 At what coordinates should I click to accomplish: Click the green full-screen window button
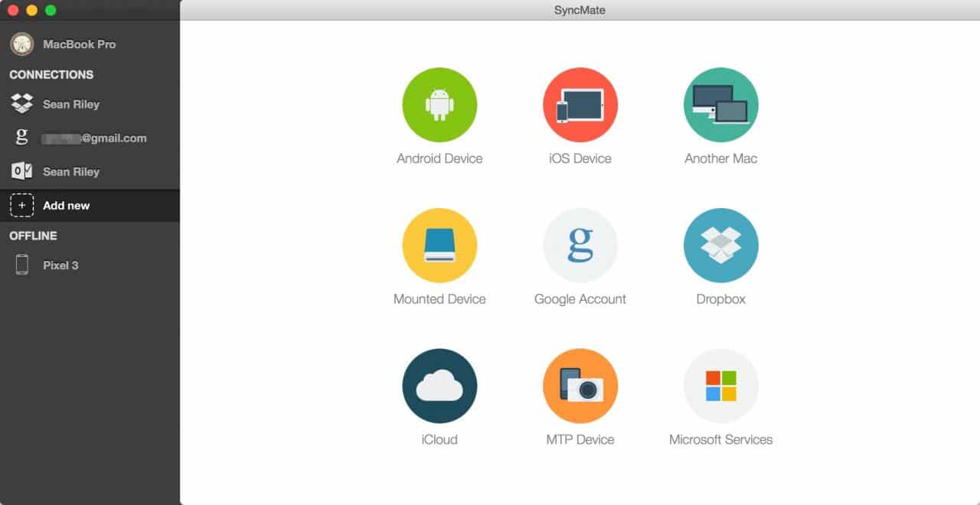pos(51,11)
